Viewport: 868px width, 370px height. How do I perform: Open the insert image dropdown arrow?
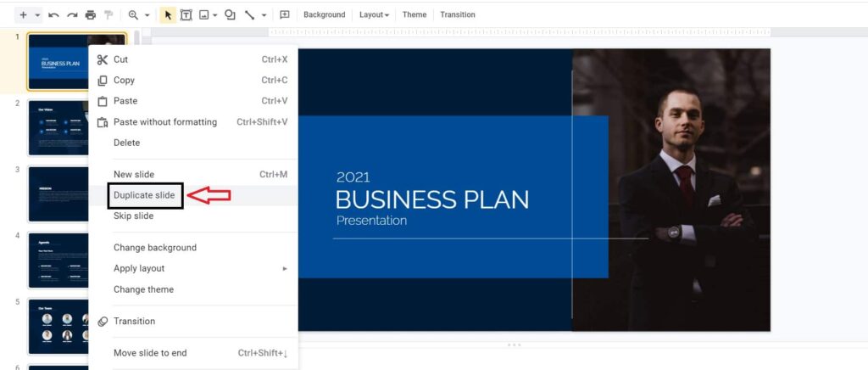coord(214,15)
